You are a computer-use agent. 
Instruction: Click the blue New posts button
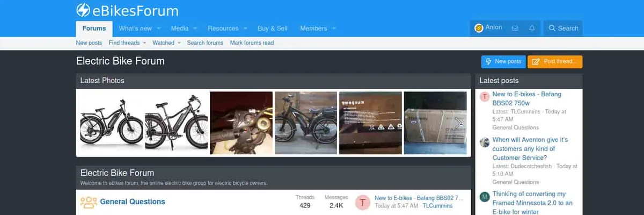coord(503,62)
